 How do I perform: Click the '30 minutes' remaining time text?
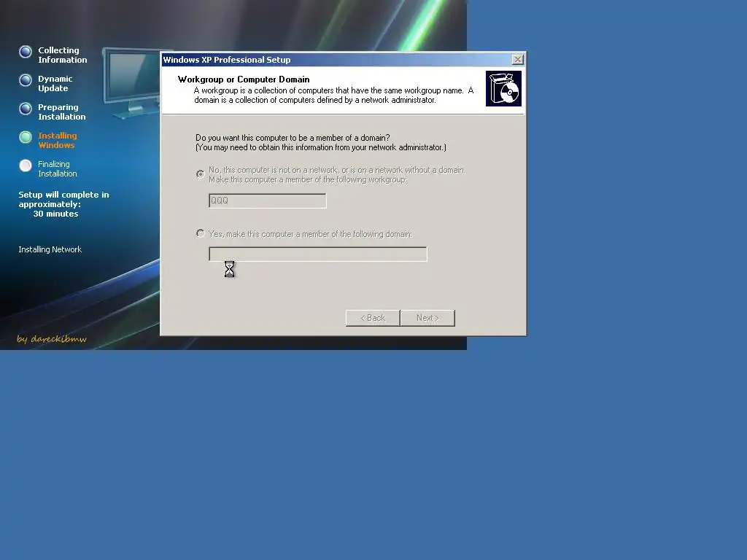55,214
